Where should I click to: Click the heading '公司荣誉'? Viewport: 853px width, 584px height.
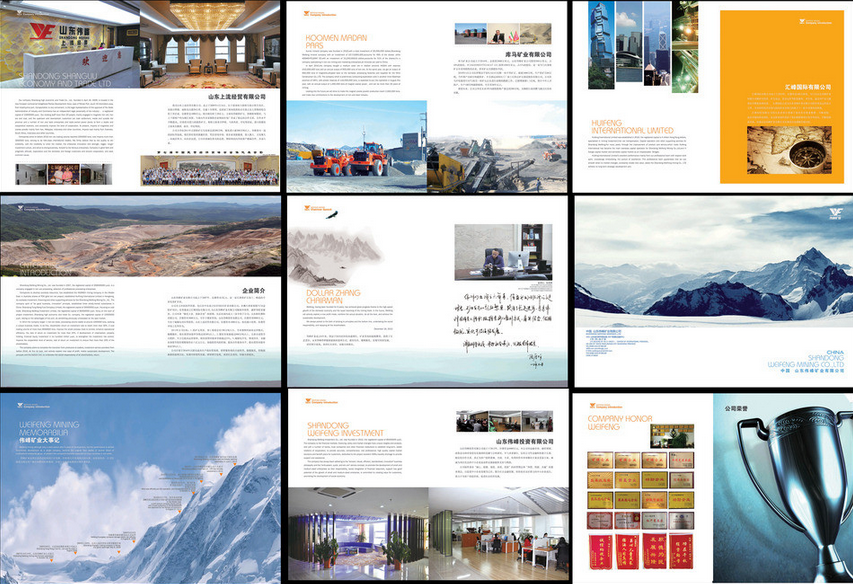click(x=737, y=408)
